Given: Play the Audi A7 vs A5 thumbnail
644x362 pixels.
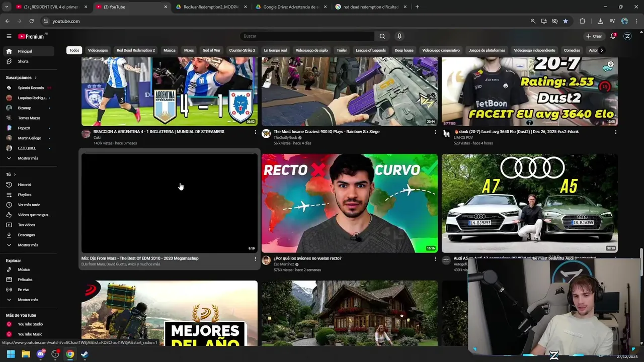Looking at the screenshot, I should (x=529, y=203).
